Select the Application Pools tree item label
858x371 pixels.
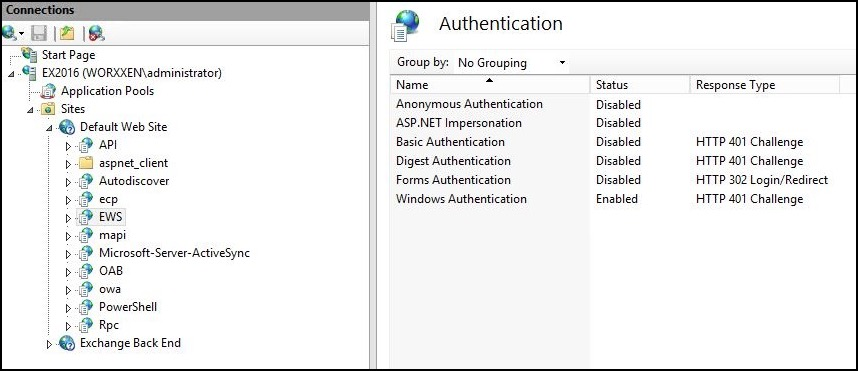[107, 91]
